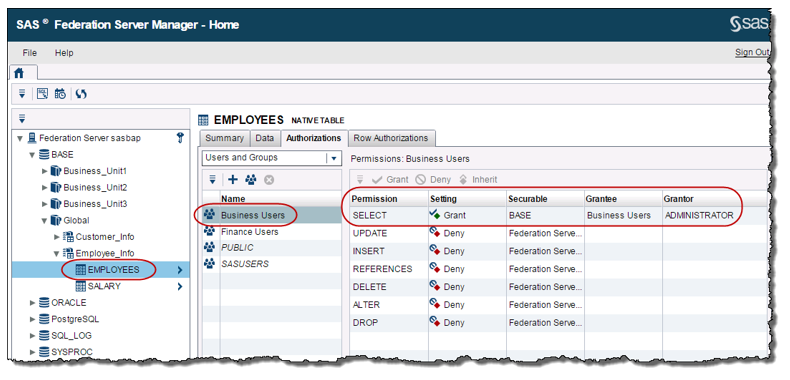Viewport: 790px width, 380px height.
Task: Sort by Securable column header
Action: (545, 199)
